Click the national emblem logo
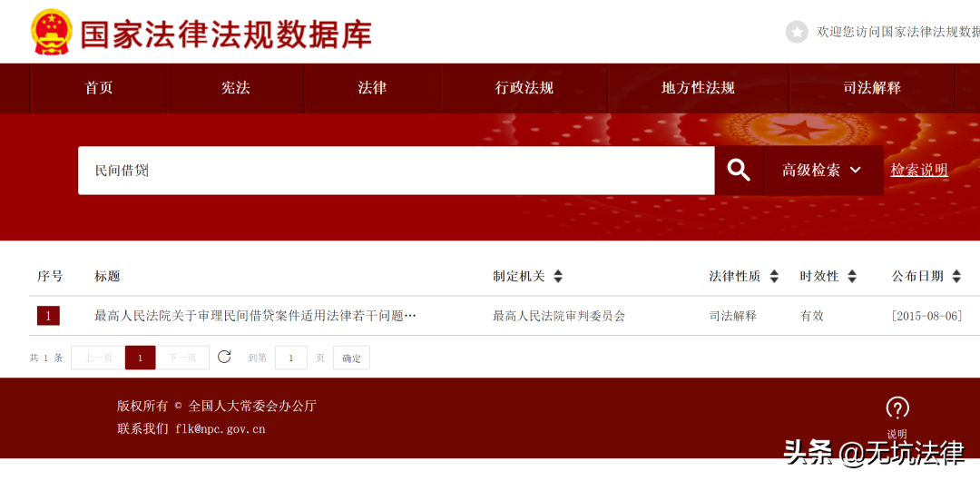The width and height of the screenshot is (980, 481). (52, 31)
